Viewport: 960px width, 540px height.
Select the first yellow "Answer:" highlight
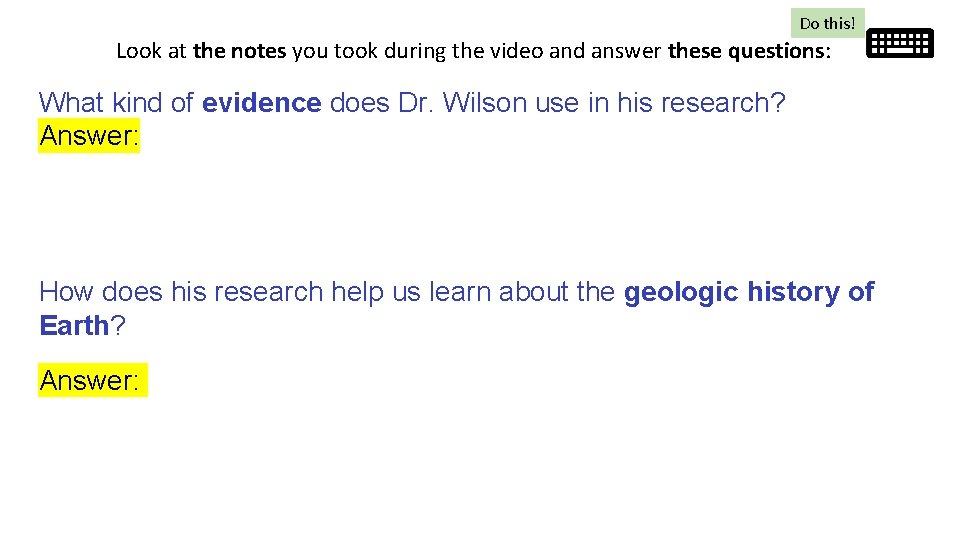tap(89, 135)
